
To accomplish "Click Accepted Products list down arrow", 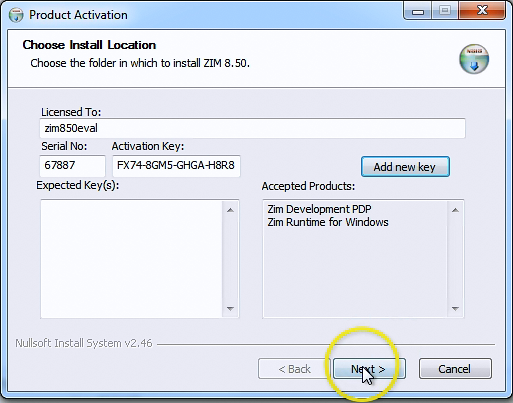I will [x=455, y=309].
